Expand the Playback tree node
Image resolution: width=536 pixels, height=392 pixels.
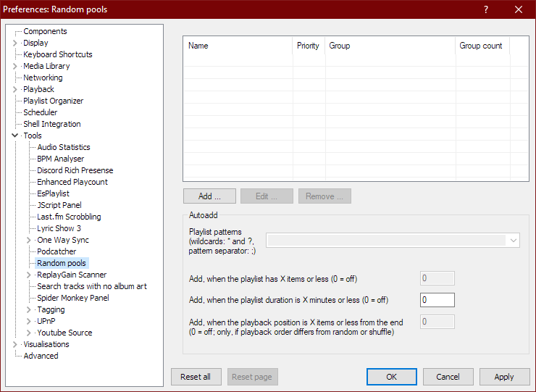(14, 90)
